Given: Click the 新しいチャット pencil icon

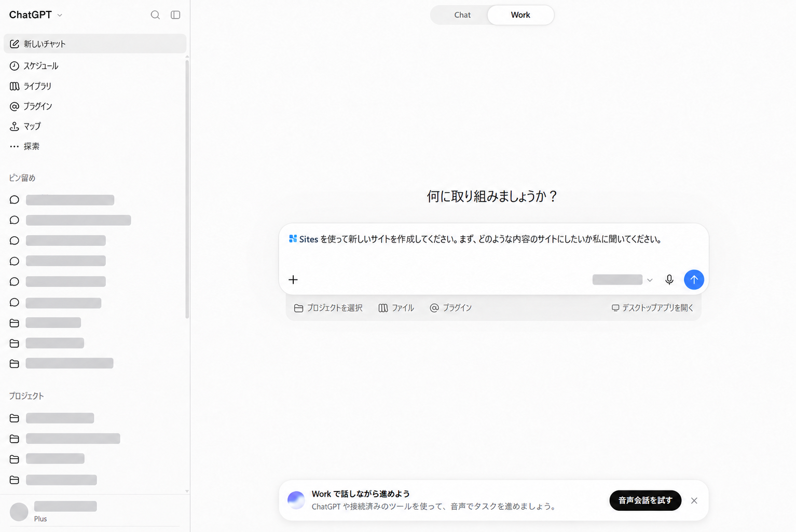Looking at the screenshot, I should coord(15,44).
